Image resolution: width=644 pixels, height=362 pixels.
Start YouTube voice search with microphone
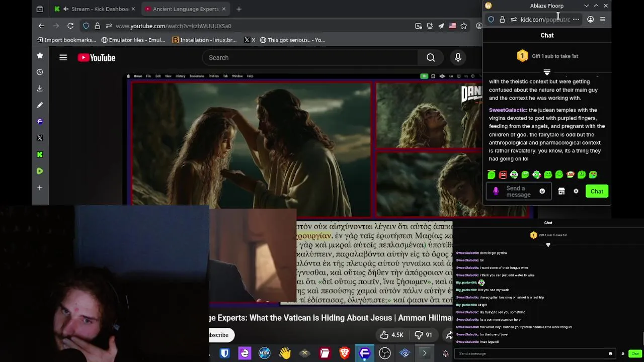coord(458,58)
